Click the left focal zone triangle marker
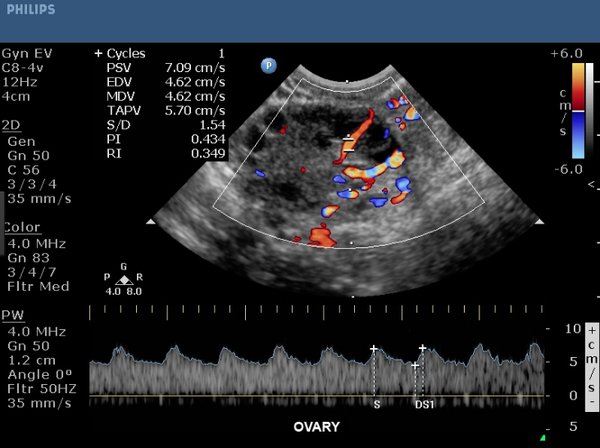This screenshot has height=448, width=600. point(151,220)
